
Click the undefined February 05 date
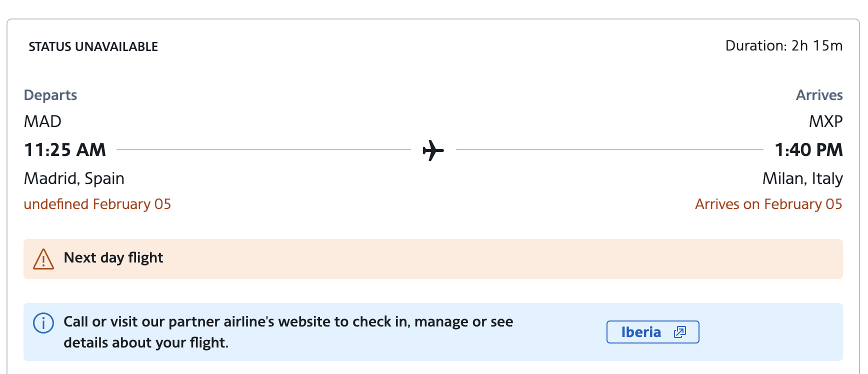click(x=97, y=204)
